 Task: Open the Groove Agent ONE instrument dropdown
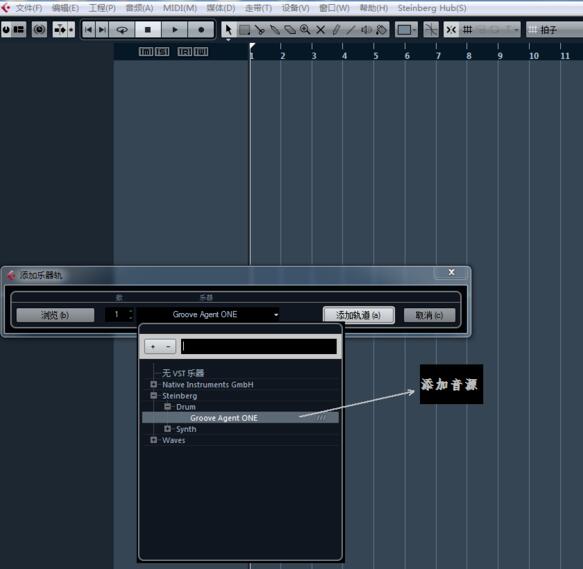click(x=208, y=315)
